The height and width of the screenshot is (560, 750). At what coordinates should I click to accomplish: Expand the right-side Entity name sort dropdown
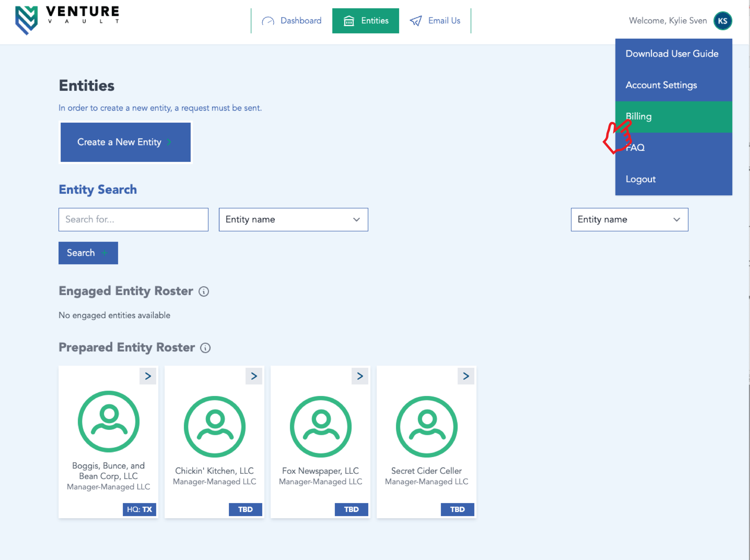coord(629,220)
